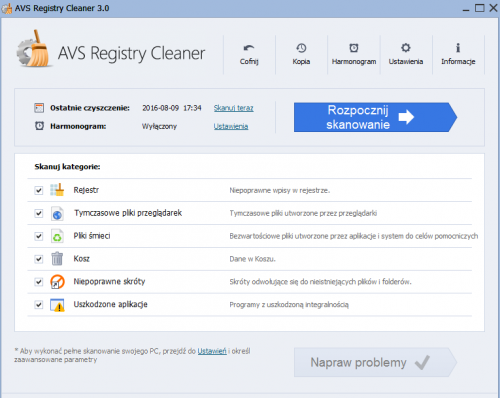Click the Cofnij undo arrow icon
The width and height of the screenshot is (500, 398).
point(249,48)
